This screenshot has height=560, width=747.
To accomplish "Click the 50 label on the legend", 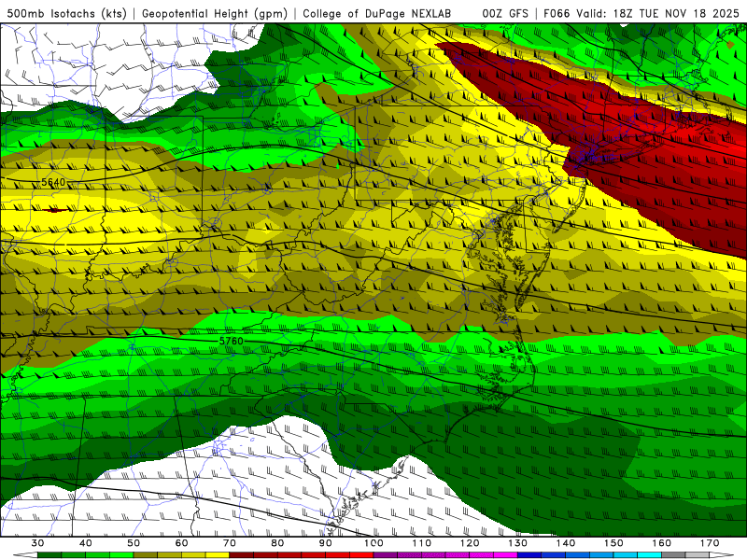I will click(x=134, y=543).
